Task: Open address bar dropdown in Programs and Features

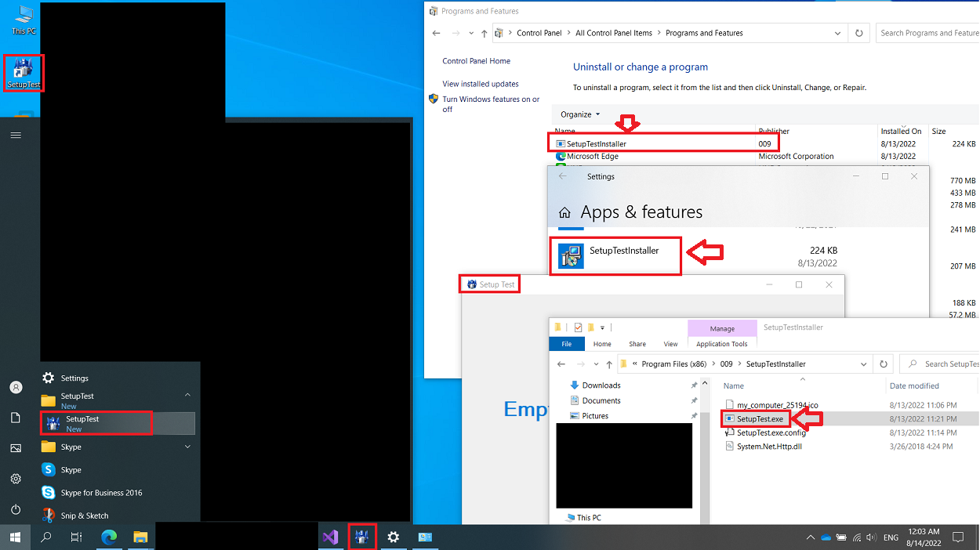Action: pos(838,33)
